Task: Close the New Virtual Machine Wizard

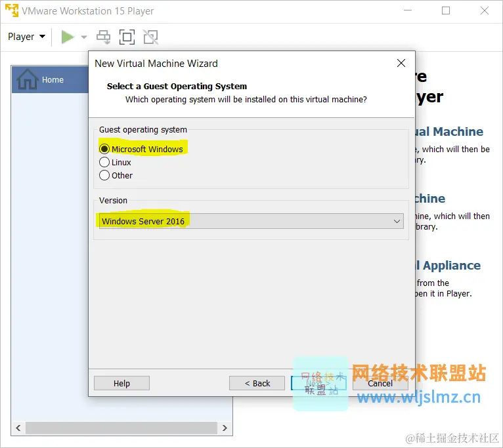Action: point(401,63)
